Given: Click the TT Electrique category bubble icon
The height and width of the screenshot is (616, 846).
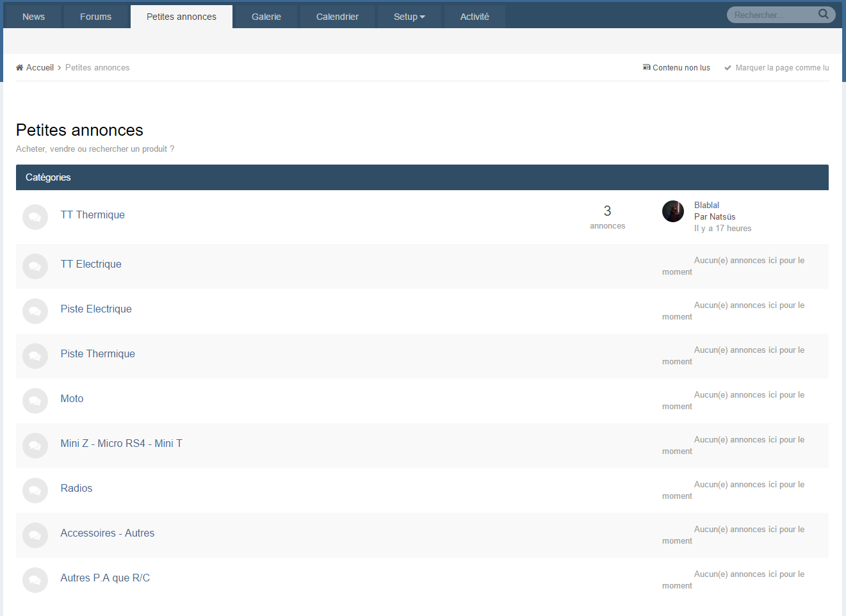Looking at the screenshot, I should coord(35,266).
